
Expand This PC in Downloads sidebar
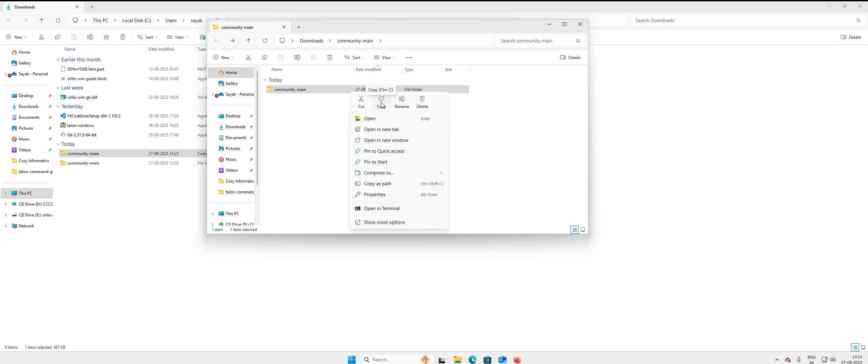pos(5,193)
